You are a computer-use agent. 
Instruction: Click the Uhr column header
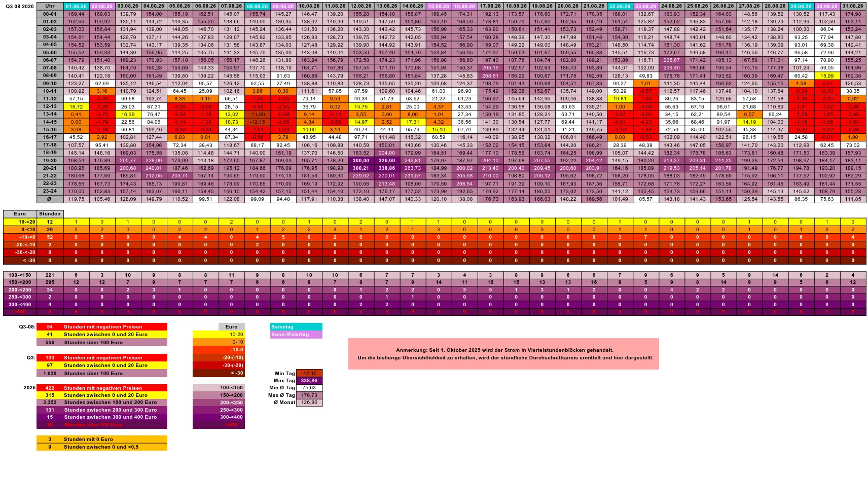(x=50, y=7)
